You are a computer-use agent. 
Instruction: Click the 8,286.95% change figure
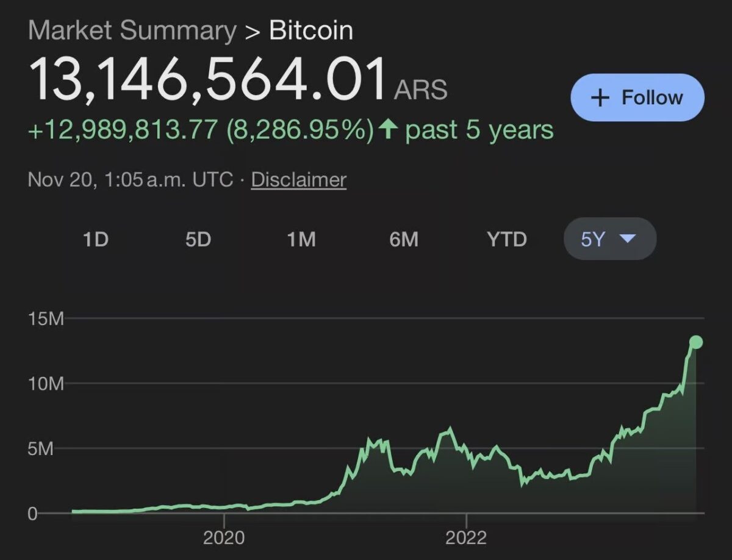[300, 130]
